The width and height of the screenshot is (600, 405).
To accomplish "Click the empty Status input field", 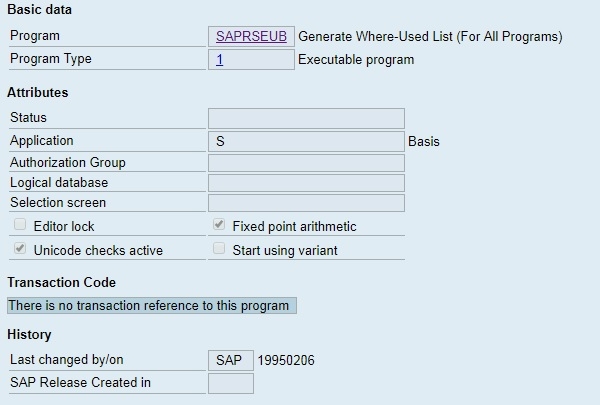I will click(x=306, y=118).
